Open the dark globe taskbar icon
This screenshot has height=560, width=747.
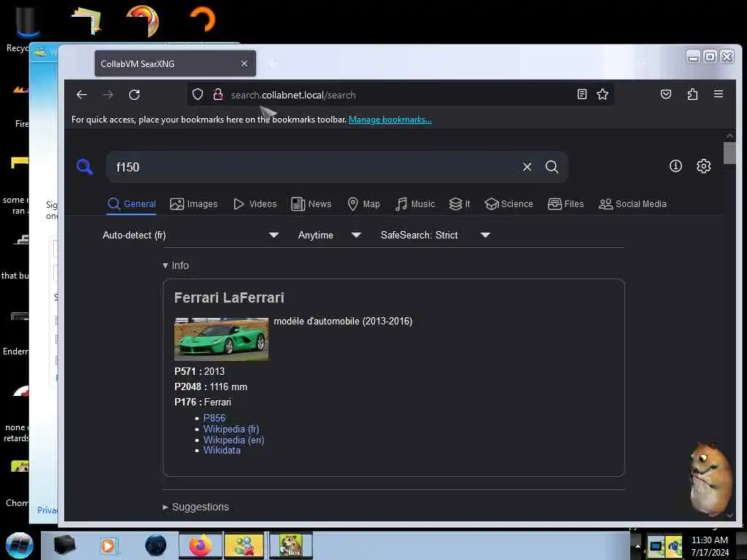point(155,545)
